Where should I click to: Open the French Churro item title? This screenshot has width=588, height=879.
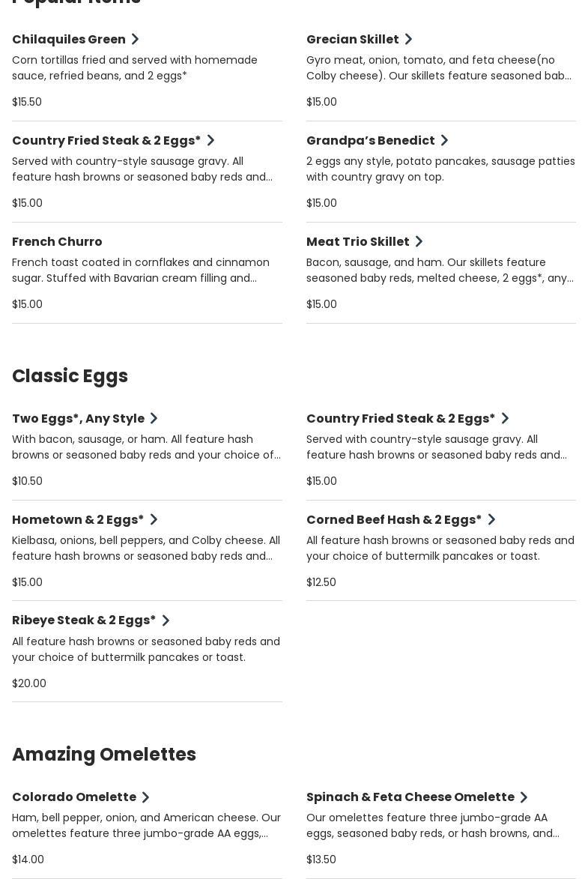coord(57,241)
